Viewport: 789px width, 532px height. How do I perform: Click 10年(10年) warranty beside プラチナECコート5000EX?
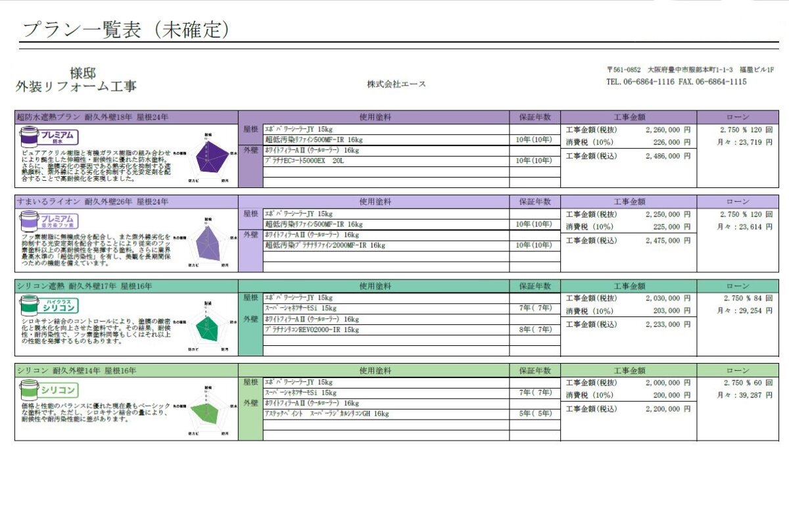533,160
